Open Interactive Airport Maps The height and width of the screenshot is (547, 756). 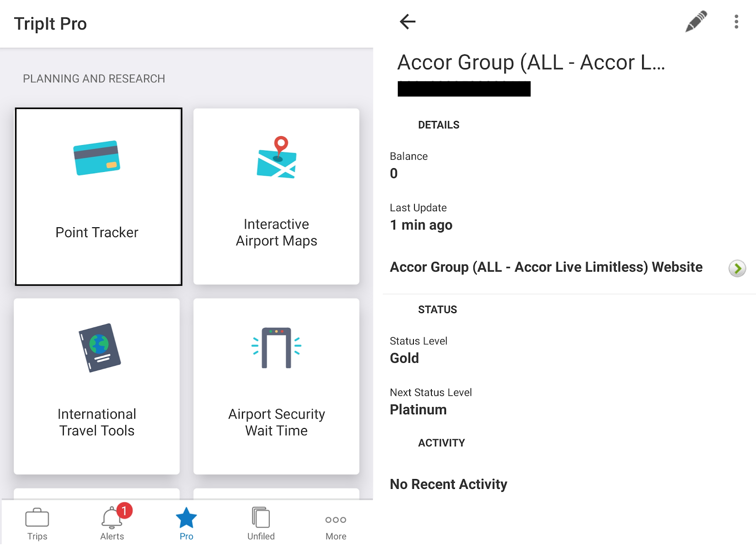click(276, 196)
